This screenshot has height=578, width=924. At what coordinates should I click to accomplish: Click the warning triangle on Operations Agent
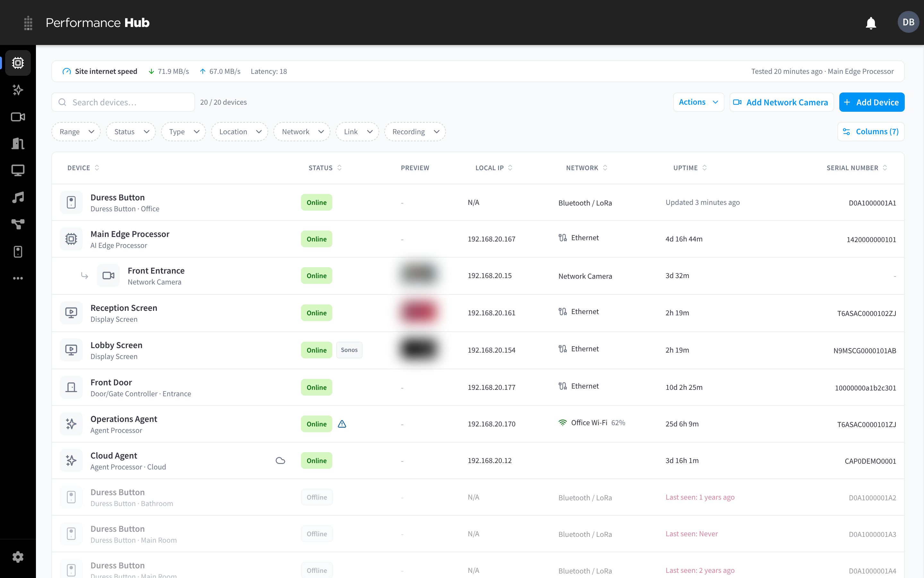[342, 424]
